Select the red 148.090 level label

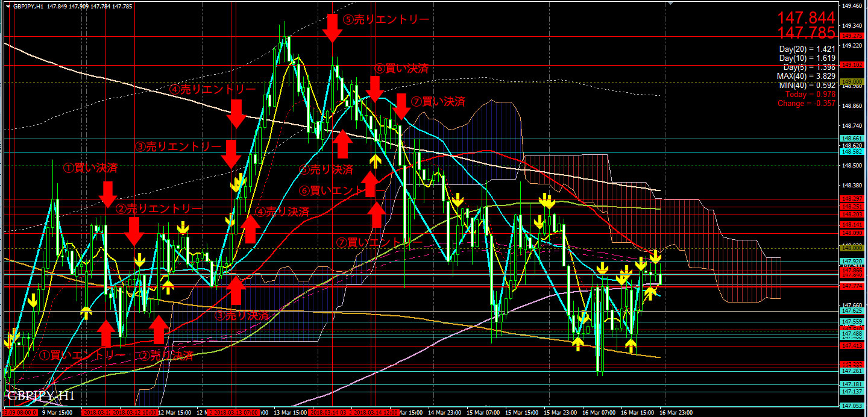click(x=851, y=233)
